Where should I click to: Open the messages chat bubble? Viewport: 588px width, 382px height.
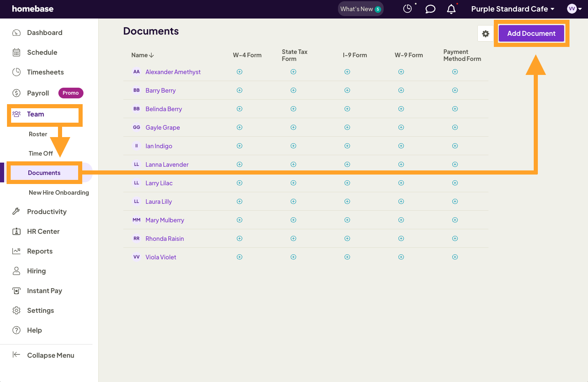430,9
